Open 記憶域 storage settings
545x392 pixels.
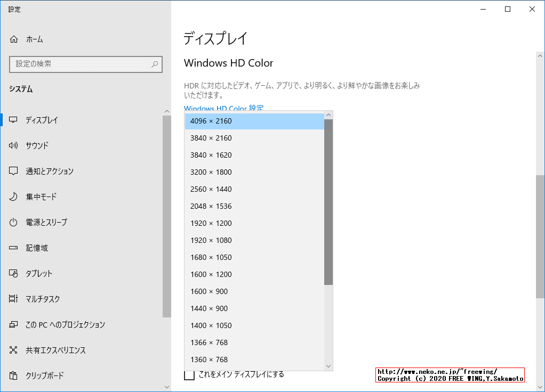[x=37, y=248]
